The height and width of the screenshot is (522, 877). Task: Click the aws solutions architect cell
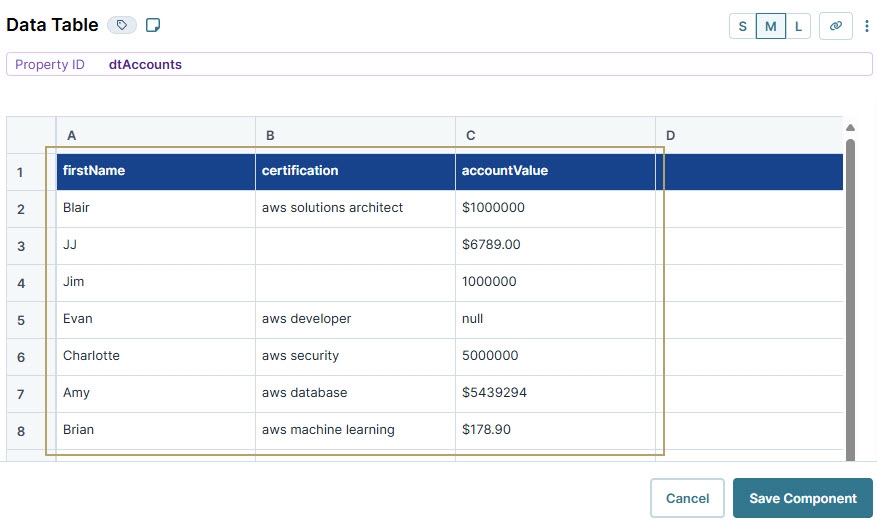point(355,209)
